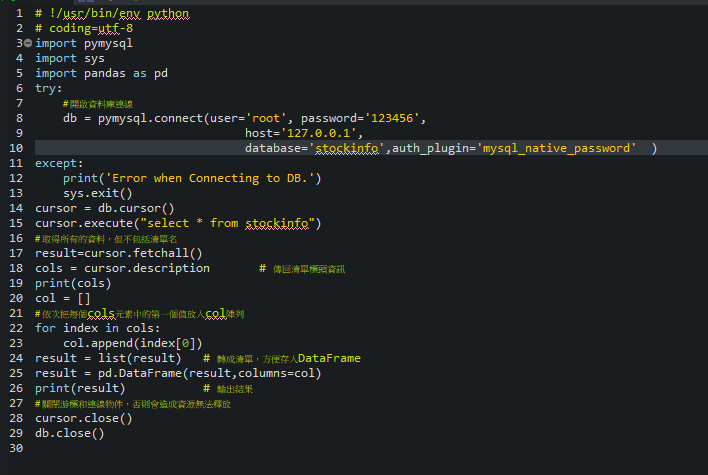This screenshot has height=475, width=708.
Task: Click 'Error when Connecting to DB.' string
Action: (x=210, y=178)
